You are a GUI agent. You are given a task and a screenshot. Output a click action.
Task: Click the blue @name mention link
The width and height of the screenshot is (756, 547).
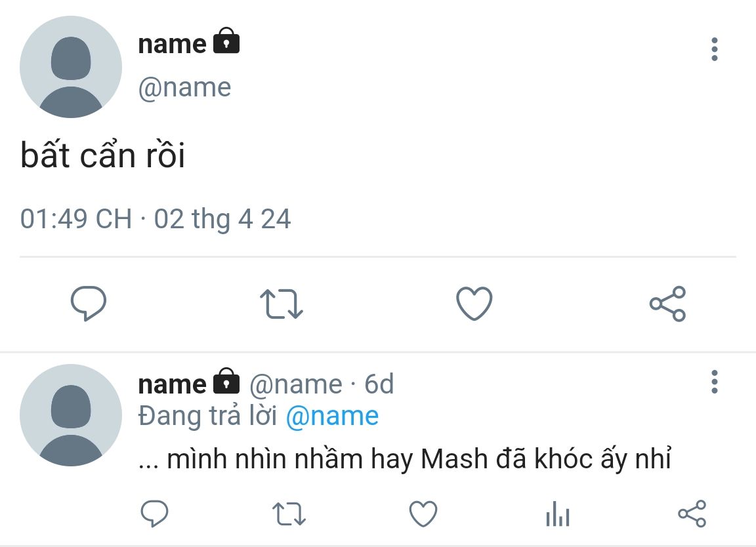coord(332,416)
